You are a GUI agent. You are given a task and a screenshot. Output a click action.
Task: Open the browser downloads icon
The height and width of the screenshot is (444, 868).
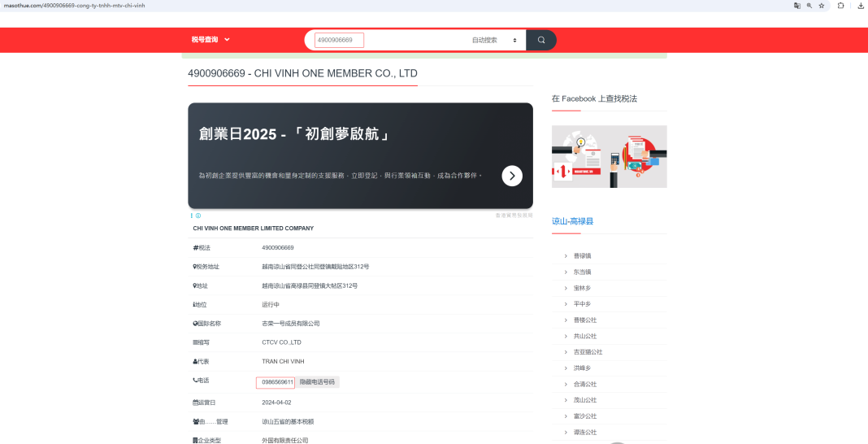[861, 6]
